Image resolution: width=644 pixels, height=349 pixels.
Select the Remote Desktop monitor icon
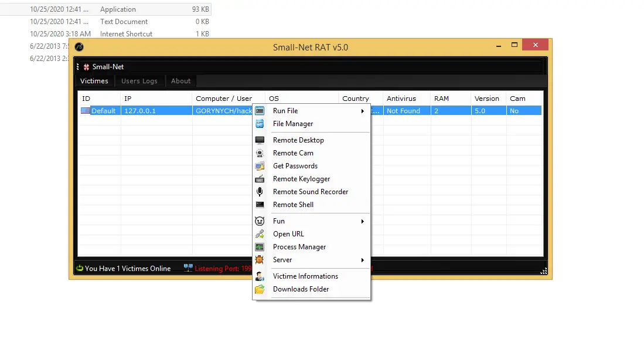point(260,140)
